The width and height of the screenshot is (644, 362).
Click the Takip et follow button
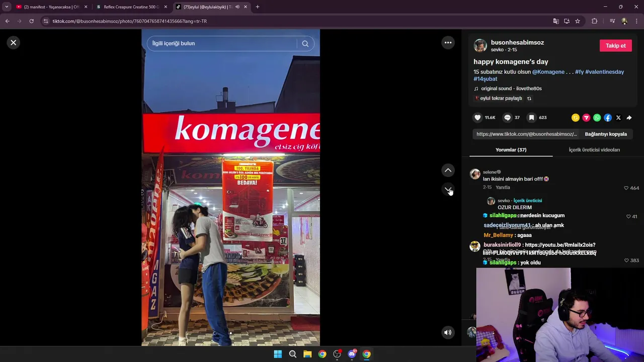tap(615, 46)
